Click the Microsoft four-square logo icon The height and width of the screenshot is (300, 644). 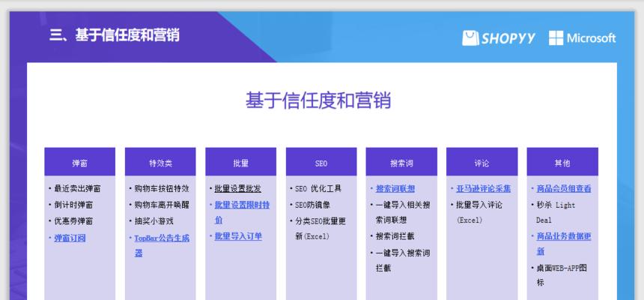[556, 37]
